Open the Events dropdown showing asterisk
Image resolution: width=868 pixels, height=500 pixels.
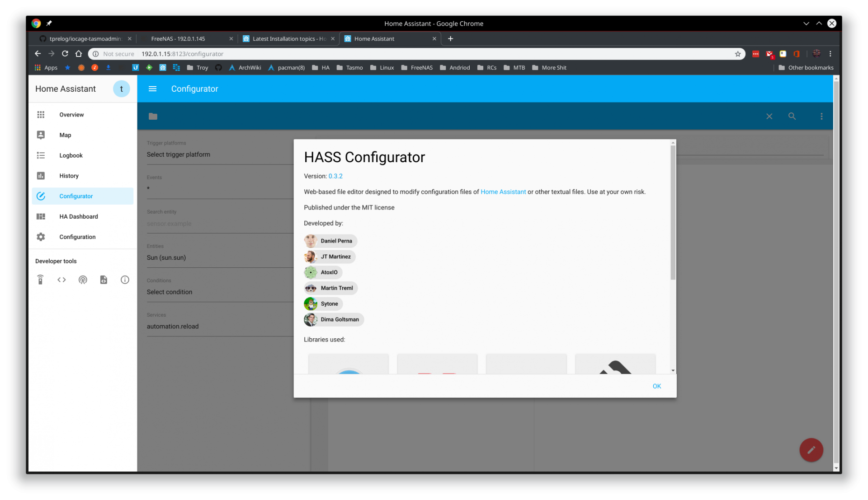[220, 189]
